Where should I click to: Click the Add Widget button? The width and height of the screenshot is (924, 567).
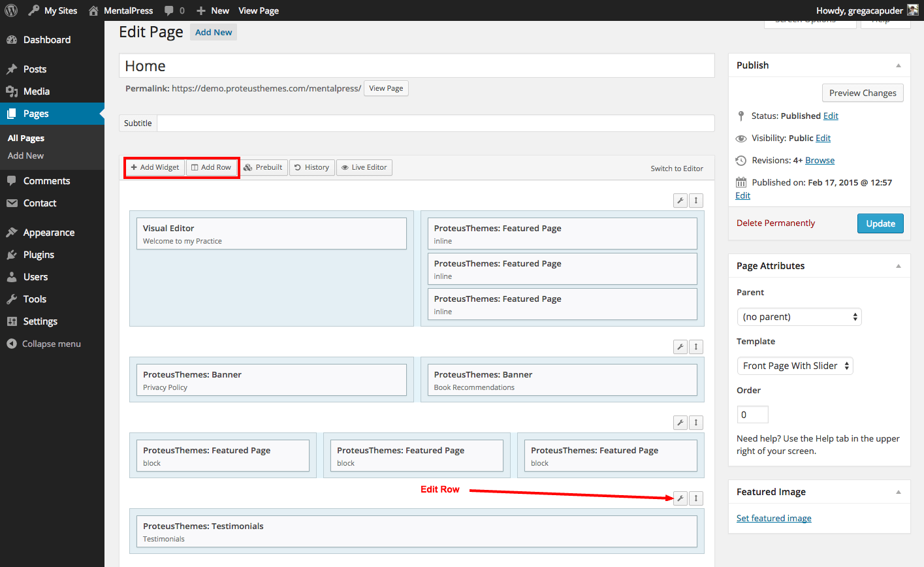coord(155,167)
